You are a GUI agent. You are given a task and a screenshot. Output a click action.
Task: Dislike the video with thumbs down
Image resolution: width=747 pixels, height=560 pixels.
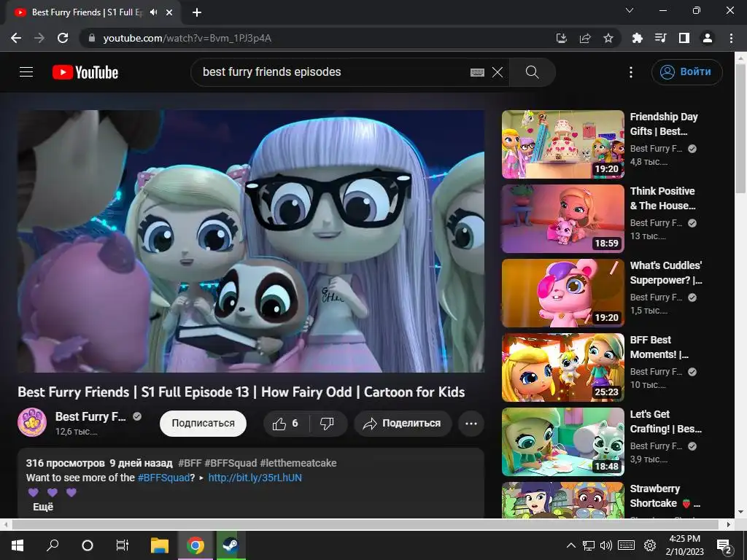[327, 424]
